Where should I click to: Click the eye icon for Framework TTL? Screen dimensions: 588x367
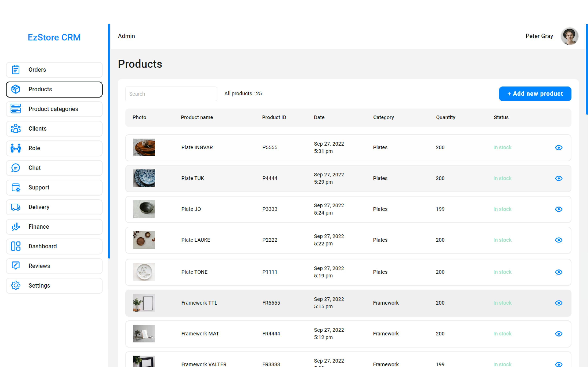click(x=558, y=303)
